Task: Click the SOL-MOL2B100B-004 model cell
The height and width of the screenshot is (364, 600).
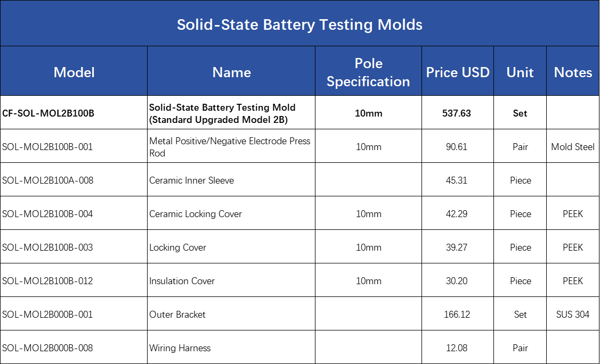Action: point(74,213)
